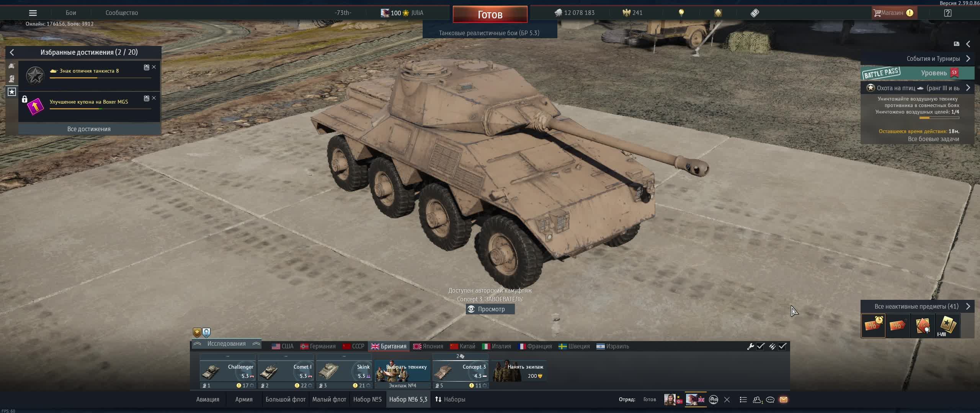
Task: Open the Battle Pass ticket icon in top bar
Action: pos(755,13)
